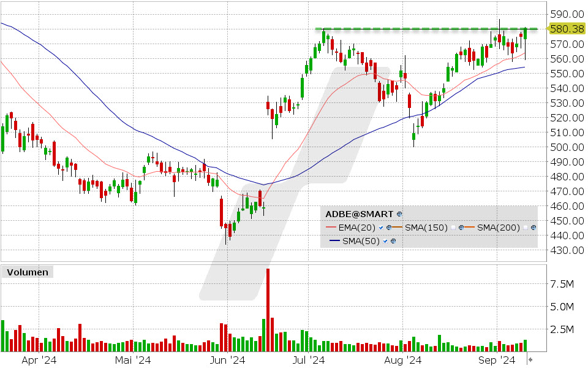The image size is (588, 368).
Task: Open settings icon beside SMA(150) checkbox
Action: click(x=461, y=228)
